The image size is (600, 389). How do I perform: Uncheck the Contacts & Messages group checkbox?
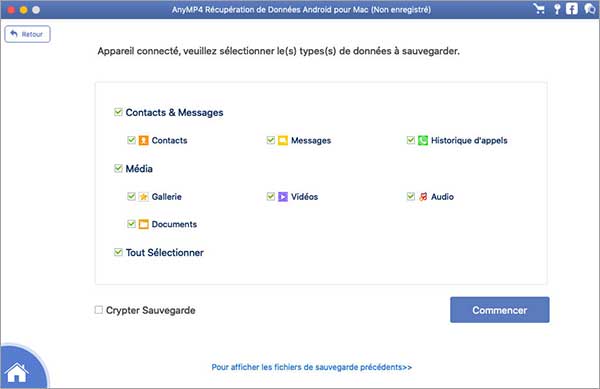click(x=118, y=112)
